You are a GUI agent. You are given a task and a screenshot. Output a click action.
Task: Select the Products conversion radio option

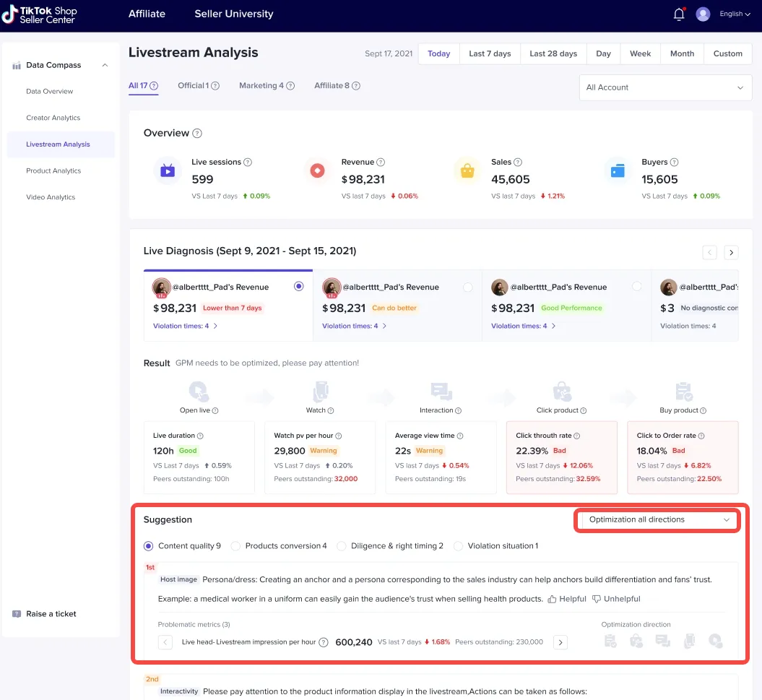[235, 546]
